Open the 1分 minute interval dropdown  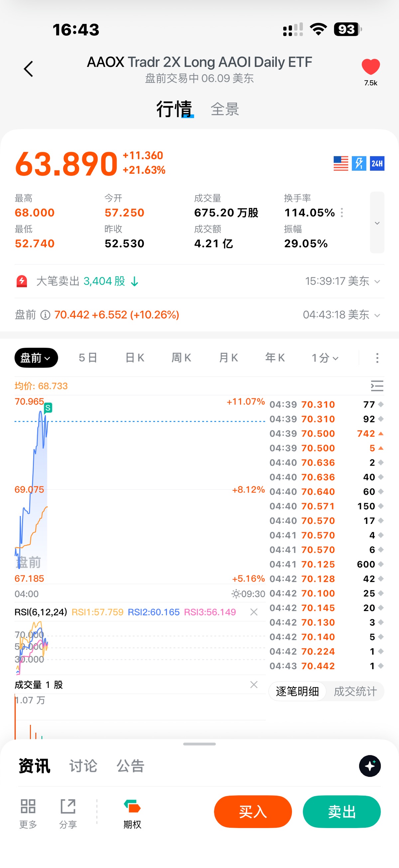(325, 358)
